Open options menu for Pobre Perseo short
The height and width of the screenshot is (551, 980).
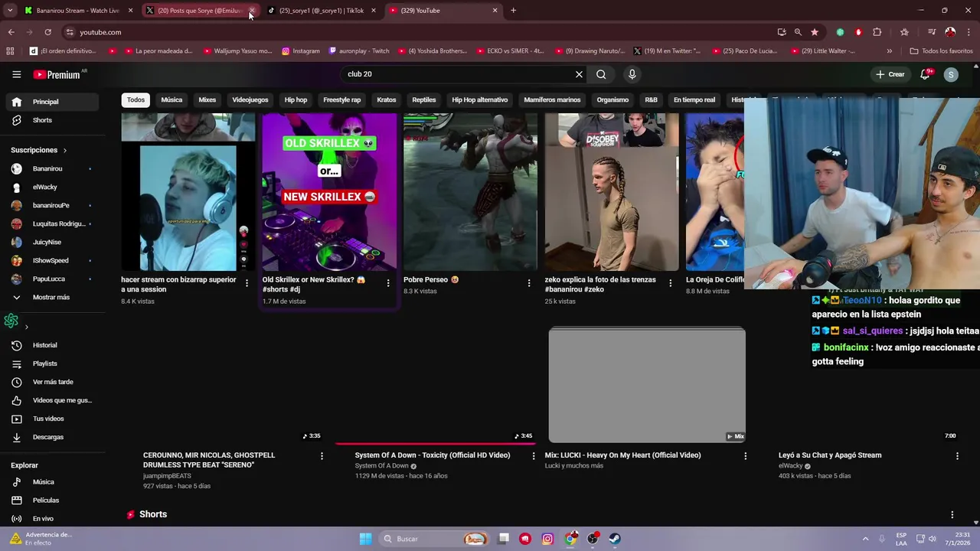coord(529,283)
